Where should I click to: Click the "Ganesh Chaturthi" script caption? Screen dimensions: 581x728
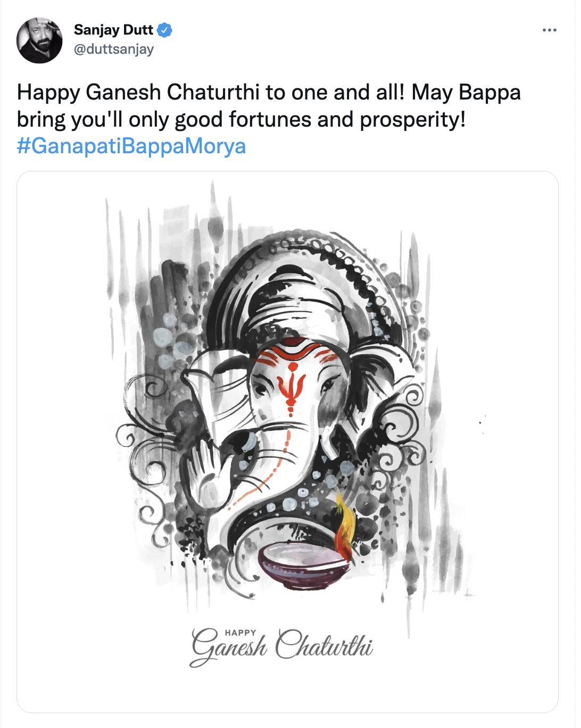coord(282,648)
